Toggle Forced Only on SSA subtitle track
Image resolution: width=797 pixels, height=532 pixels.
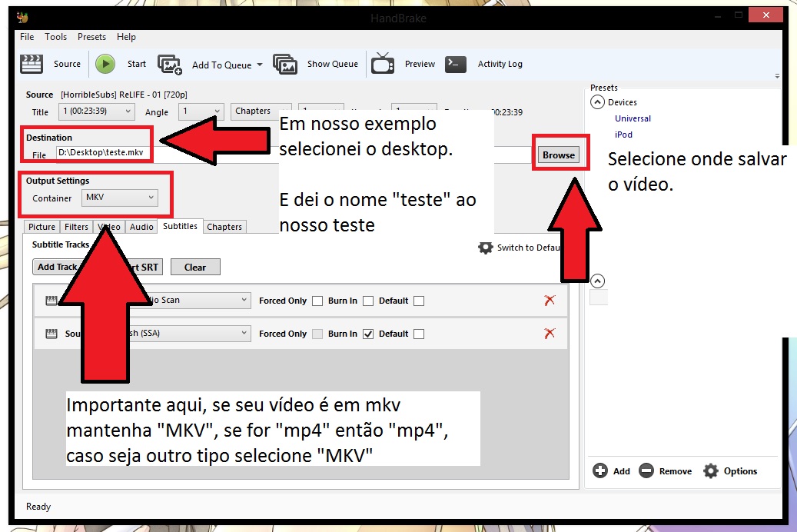(x=317, y=334)
